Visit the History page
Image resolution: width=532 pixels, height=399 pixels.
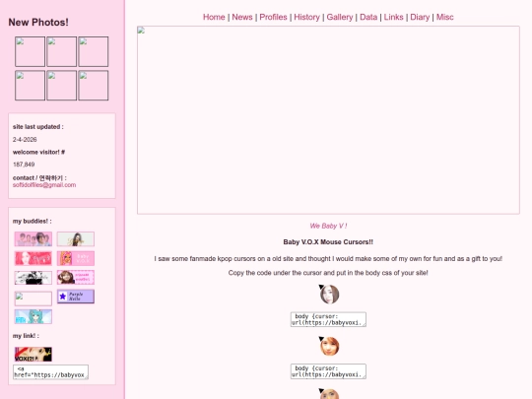[306, 17]
